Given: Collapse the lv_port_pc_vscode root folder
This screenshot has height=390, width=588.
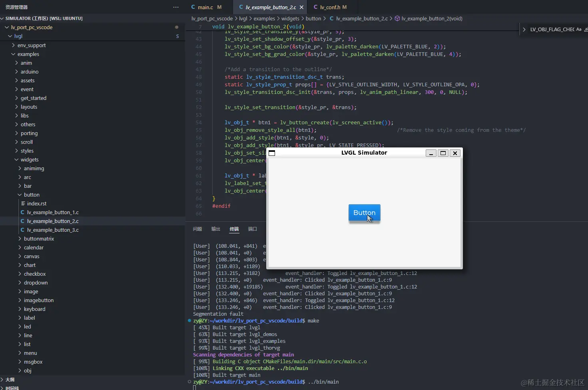Looking at the screenshot, I should coord(6,27).
